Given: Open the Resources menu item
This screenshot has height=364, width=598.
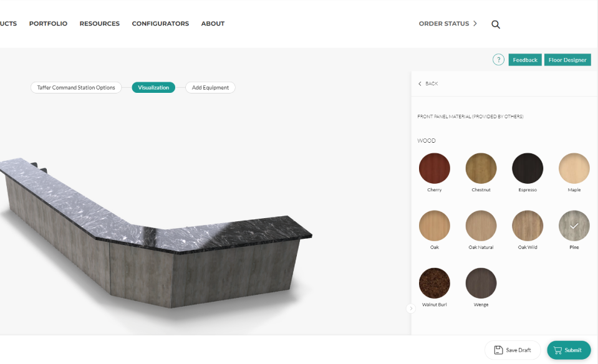Looking at the screenshot, I should click(x=100, y=24).
